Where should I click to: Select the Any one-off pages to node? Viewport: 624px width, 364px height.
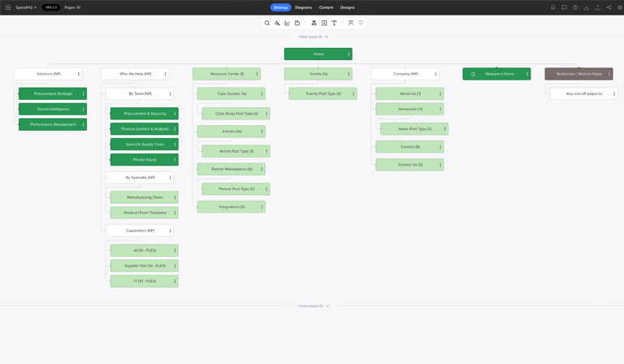(583, 94)
